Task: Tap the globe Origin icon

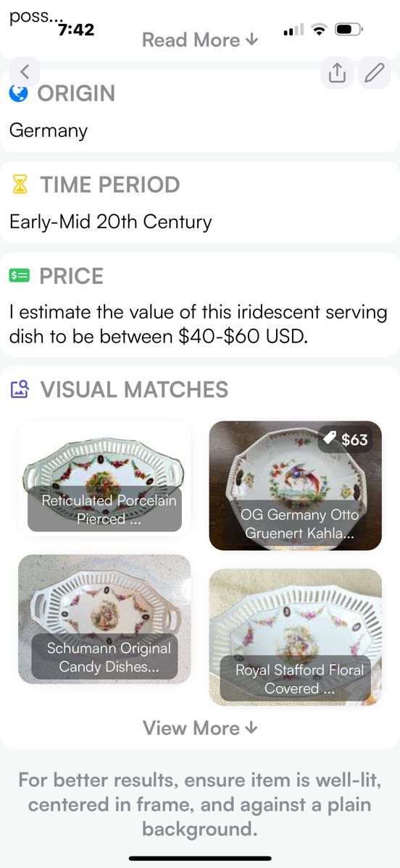Action: pos(18,93)
